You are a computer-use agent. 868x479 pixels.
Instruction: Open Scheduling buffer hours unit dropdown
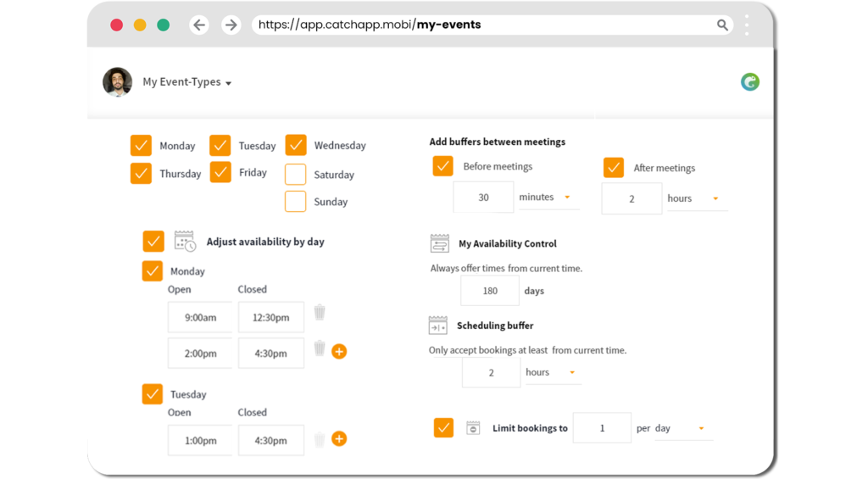[553, 372]
